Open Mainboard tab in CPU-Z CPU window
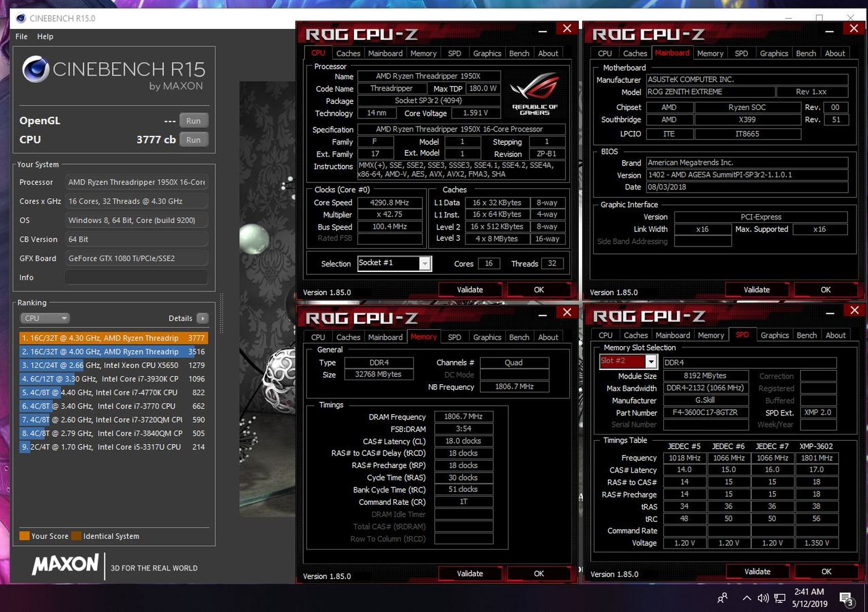 pos(386,53)
